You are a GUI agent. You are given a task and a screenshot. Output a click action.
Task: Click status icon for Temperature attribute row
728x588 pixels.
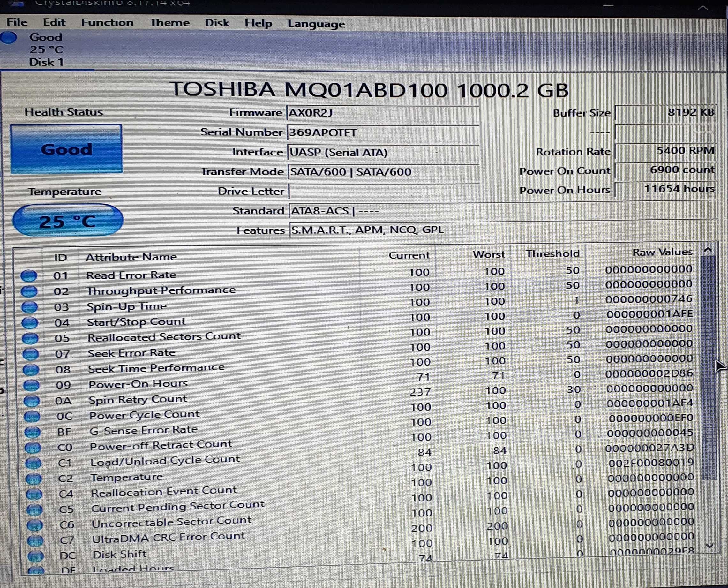tap(34, 479)
